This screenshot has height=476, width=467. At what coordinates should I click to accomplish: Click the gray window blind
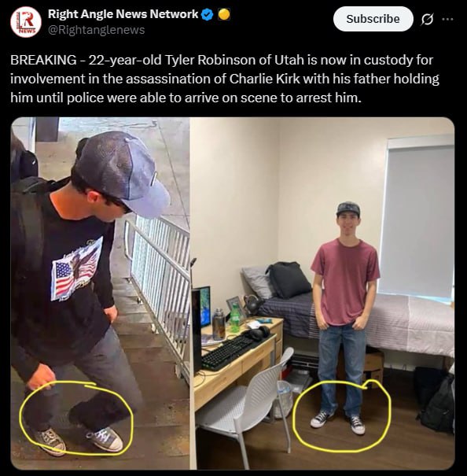tap(417, 222)
